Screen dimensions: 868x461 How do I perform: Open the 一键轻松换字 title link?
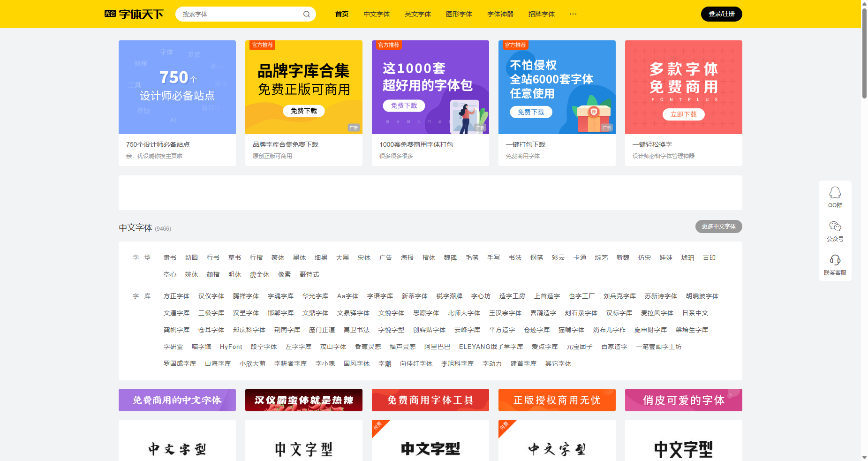[x=652, y=144]
